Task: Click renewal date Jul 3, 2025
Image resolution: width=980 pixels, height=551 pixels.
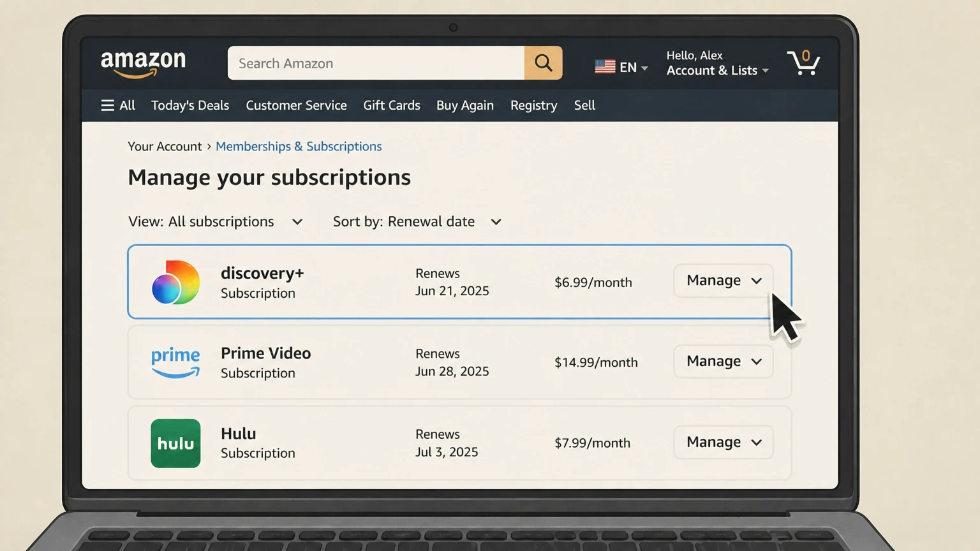Action: point(447,452)
